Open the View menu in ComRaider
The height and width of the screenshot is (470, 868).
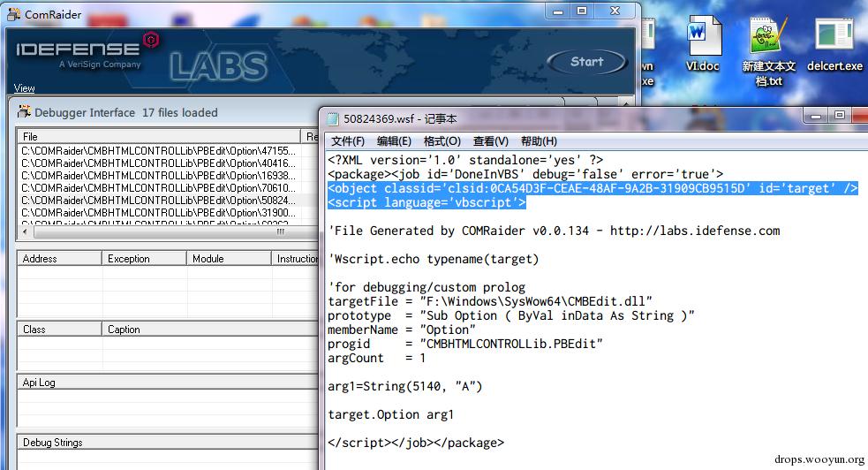click(x=25, y=88)
